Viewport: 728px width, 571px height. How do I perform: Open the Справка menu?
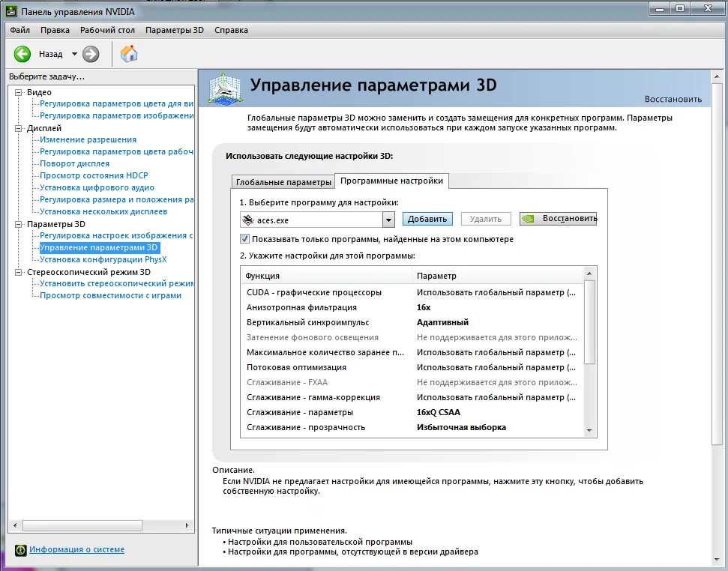click(x=231, y=30)
